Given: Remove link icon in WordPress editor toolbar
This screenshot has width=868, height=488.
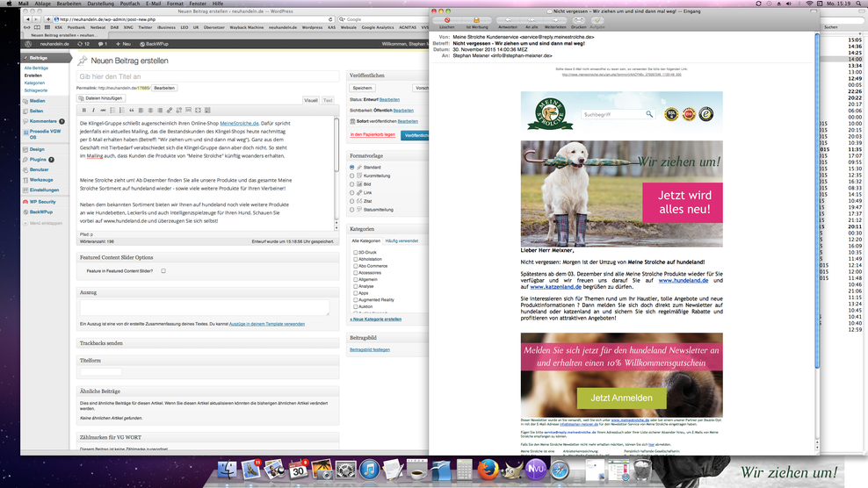Looking at the screenshot, I should tap(179, 110).
